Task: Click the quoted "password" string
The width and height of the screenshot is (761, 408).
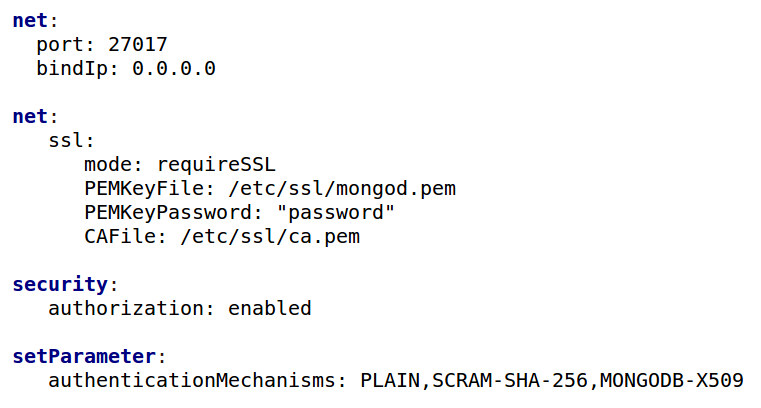Action: (336, 212)
